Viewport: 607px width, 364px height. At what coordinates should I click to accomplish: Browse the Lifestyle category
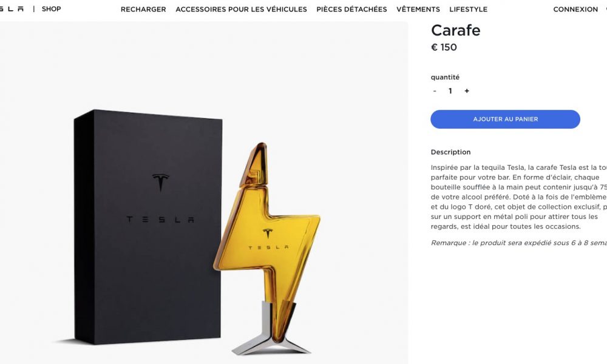[469, 9]
